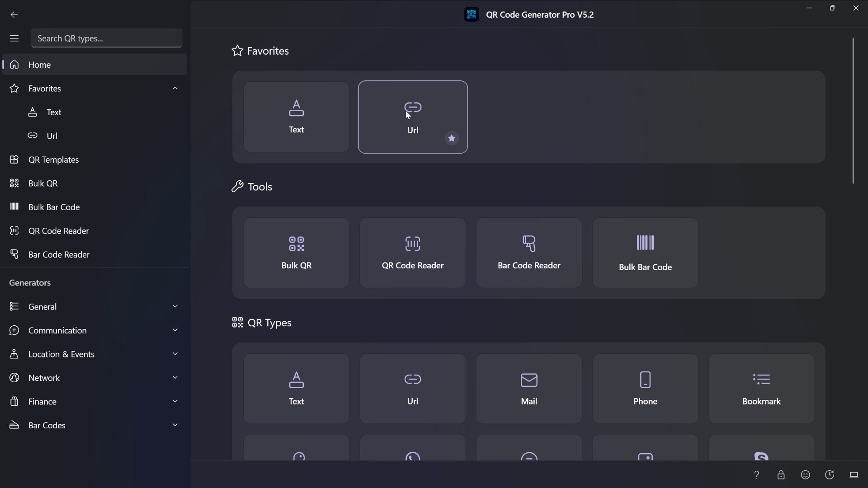Screen dimensions: 868x488
Task: Open the Phone QR type tile
Action: pyautogui.click(x=645, y=389)
